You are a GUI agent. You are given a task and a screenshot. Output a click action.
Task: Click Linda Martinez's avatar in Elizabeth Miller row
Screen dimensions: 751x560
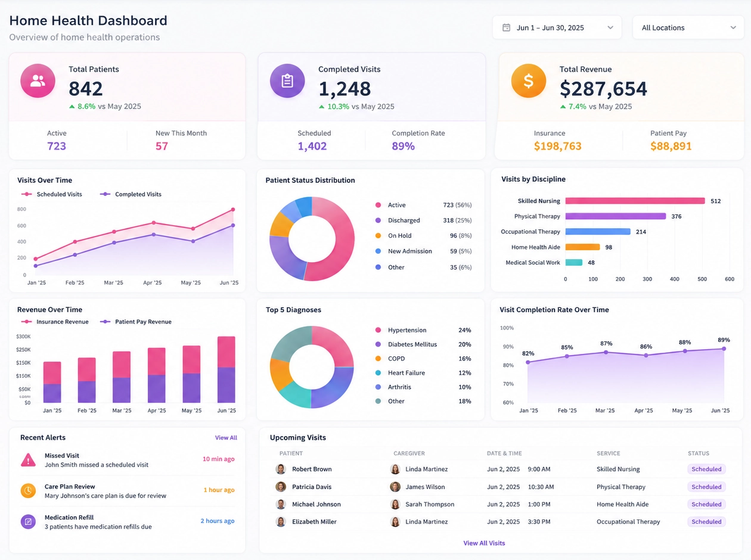(x=395, y=522)
